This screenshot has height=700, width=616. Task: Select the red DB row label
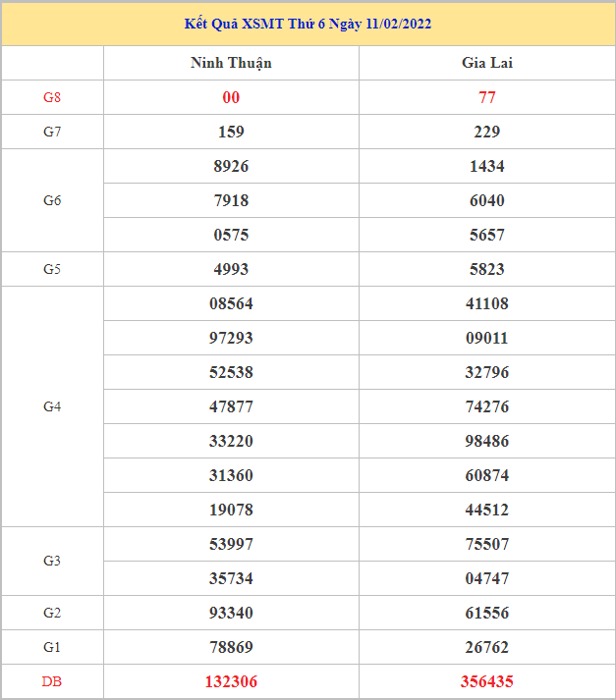pos(52,681)
